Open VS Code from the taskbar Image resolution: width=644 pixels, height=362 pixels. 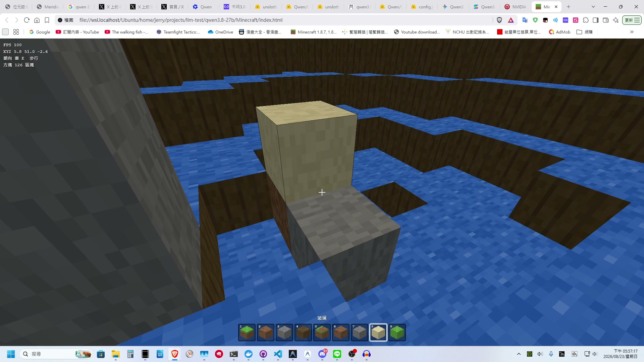tap(278, 354)
